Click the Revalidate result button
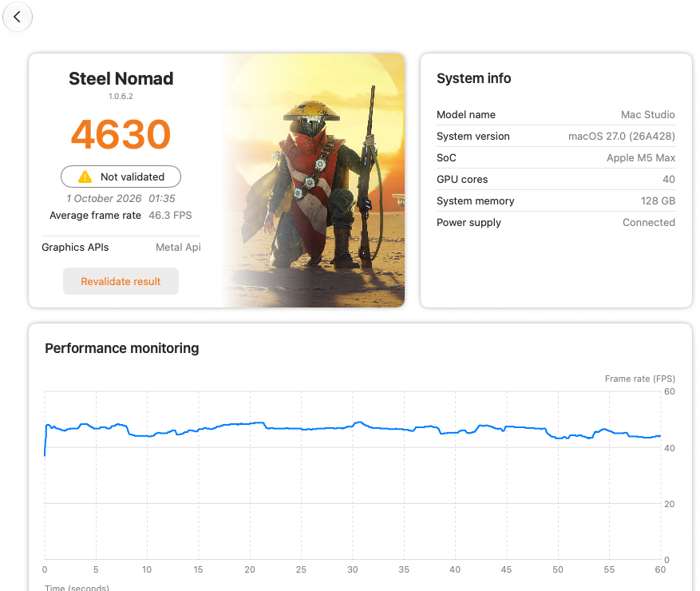The image size is (700, 591). tap(121, 281)
